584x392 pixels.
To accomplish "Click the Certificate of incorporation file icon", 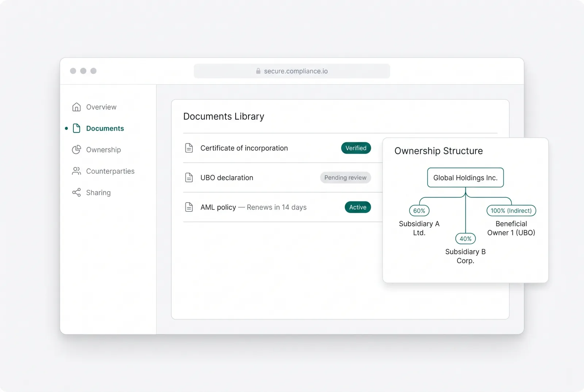I will pyautogui.click(x=189, y=148).
